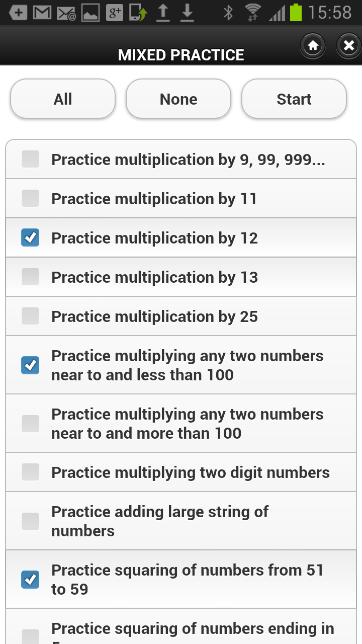The image size is (362, 644).
Task: Enable practice adding large string of numbers
Action: tap(30, 521)
